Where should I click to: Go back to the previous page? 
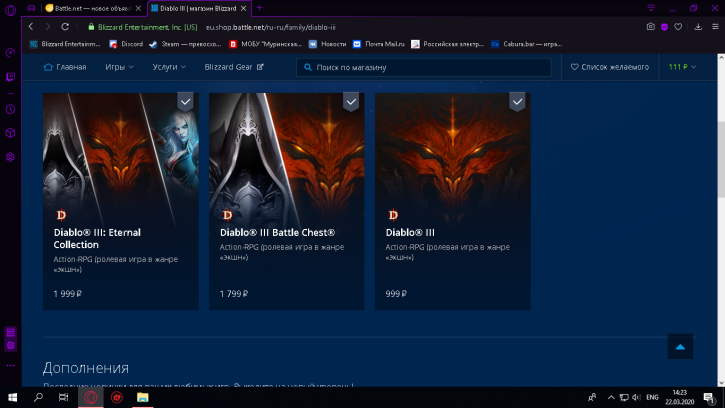click(31, 27)
